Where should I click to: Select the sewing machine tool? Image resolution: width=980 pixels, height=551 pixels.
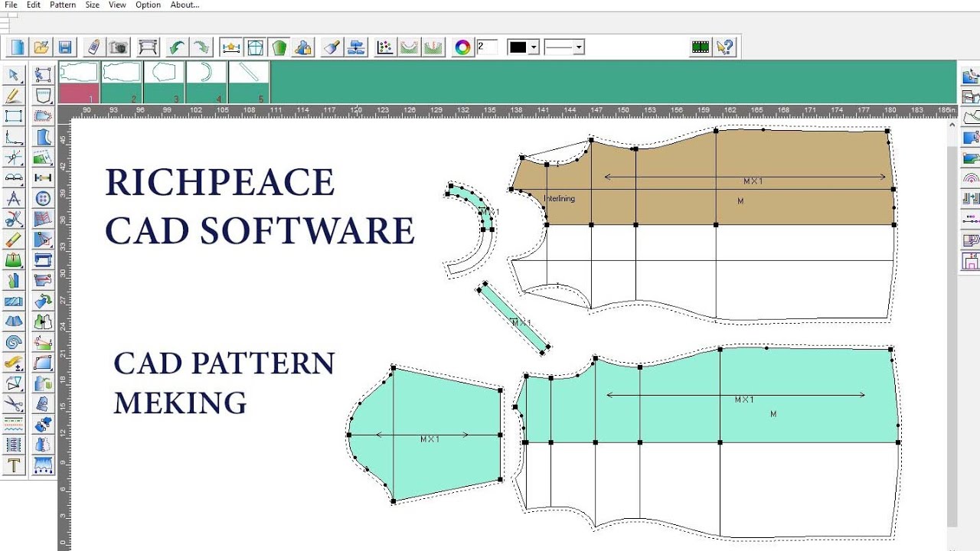click(x=43, y=260)
